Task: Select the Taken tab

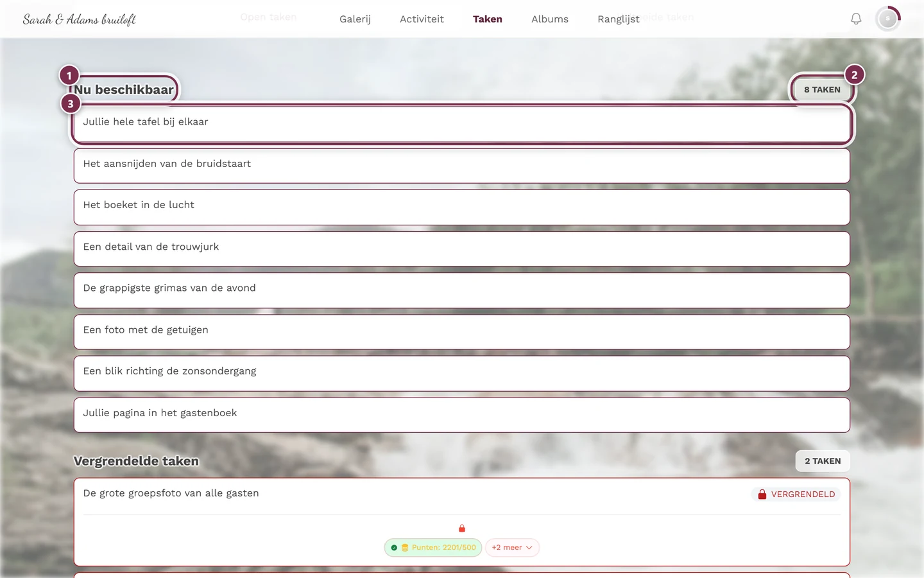Action: 488,19
